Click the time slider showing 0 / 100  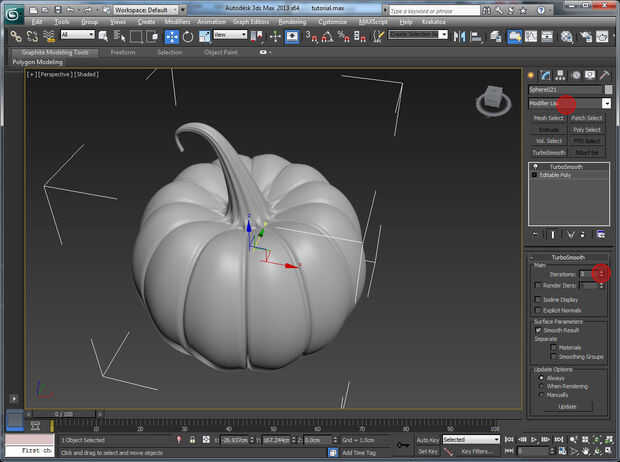(x=63, y=413)
